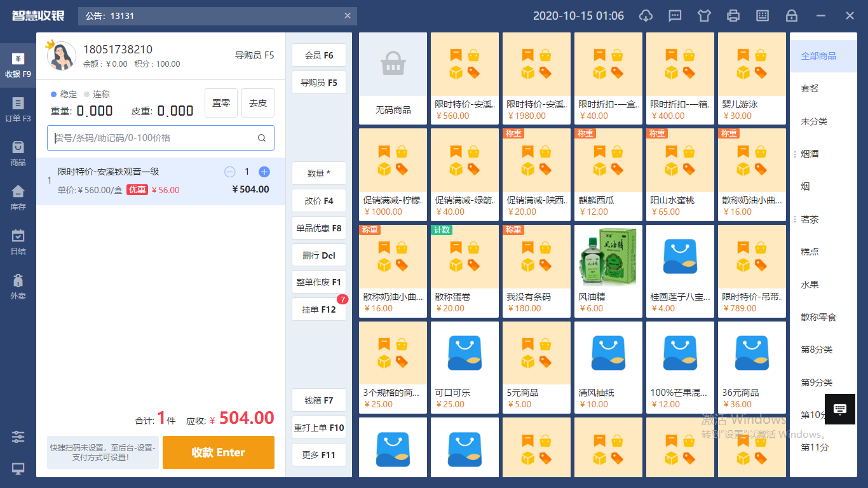Click the shirt-shaped skin theme icon
Screen dimensions: 868x488
coord(704,16)
